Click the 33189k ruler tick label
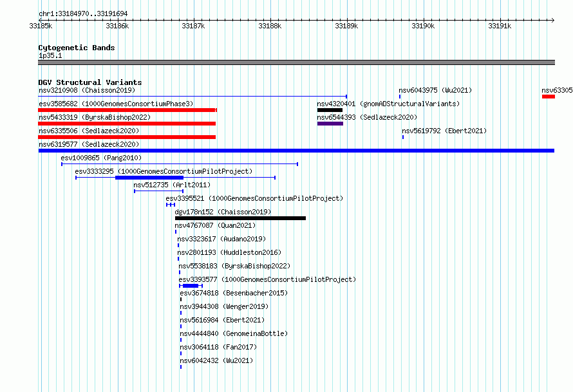 pyautogui.click(x=346, y=26)
